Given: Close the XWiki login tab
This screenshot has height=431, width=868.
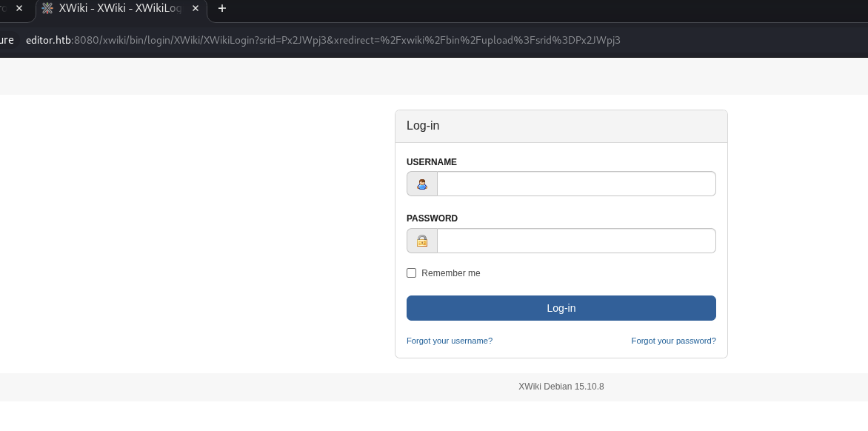Looking at the screenshot, I should tap(196, 8).
